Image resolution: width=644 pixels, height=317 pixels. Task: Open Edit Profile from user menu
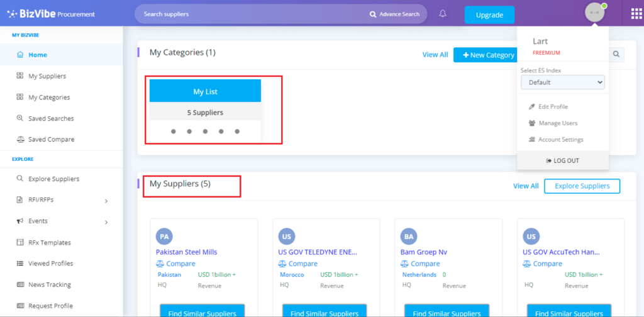click(553, 107)
